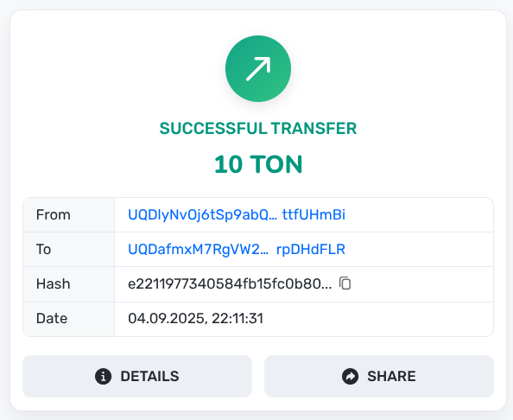Image resolution: width=513 pixels, height=420 pixels.
Task: Copy the transaction hash with copy icon
Action: pos(345,283)
